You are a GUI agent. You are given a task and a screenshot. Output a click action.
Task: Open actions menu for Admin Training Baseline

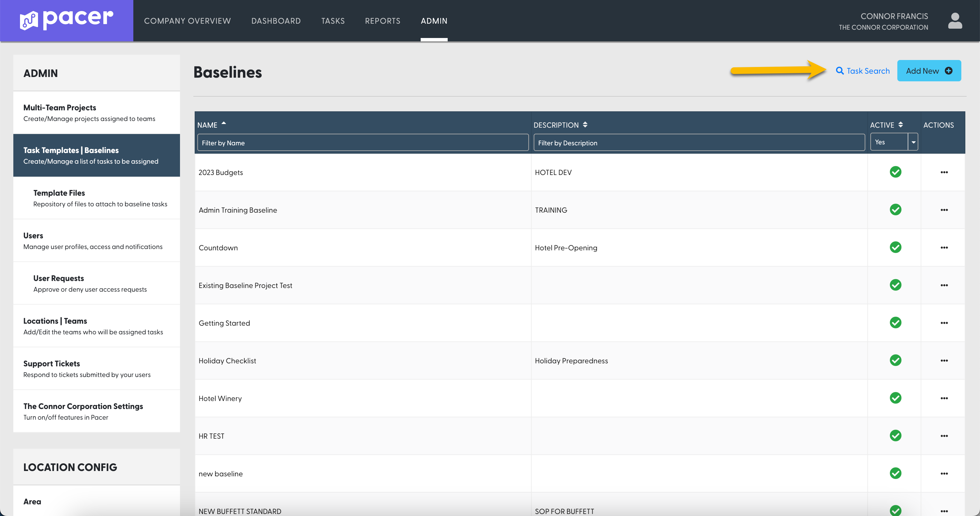(x=944, y=210)
